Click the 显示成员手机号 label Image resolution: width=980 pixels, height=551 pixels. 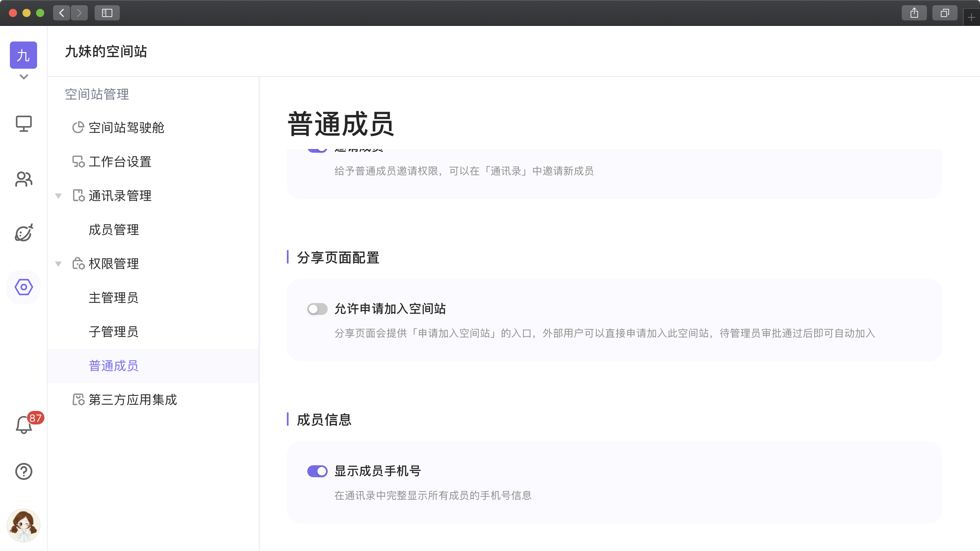point(378,471)
